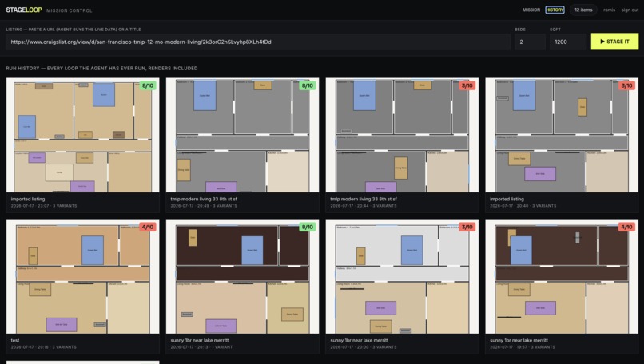644x364 pixels.
Task: Open tmlp modern living render from 20:44
Action: pos(402,135)
